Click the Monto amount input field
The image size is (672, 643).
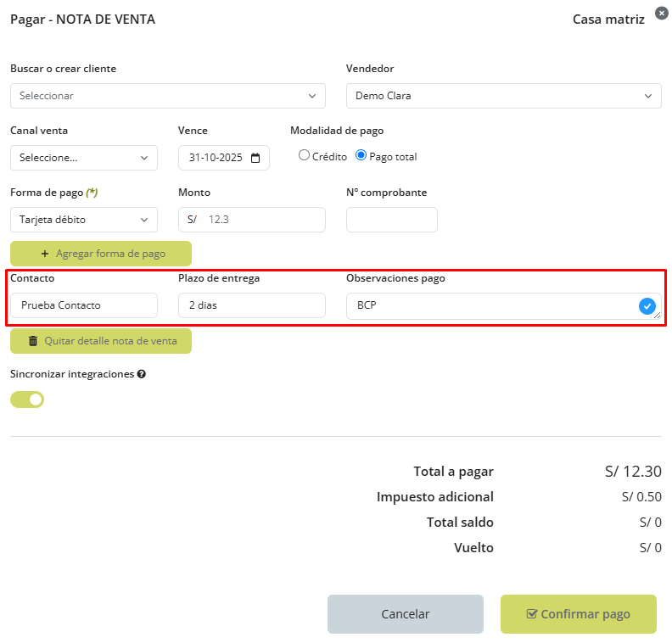[x=263, y=220]
